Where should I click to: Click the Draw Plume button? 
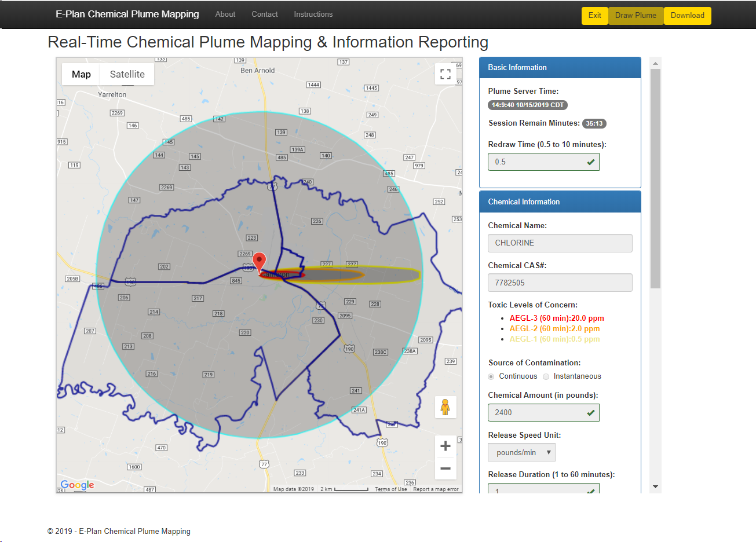click(x=636, y=16)
